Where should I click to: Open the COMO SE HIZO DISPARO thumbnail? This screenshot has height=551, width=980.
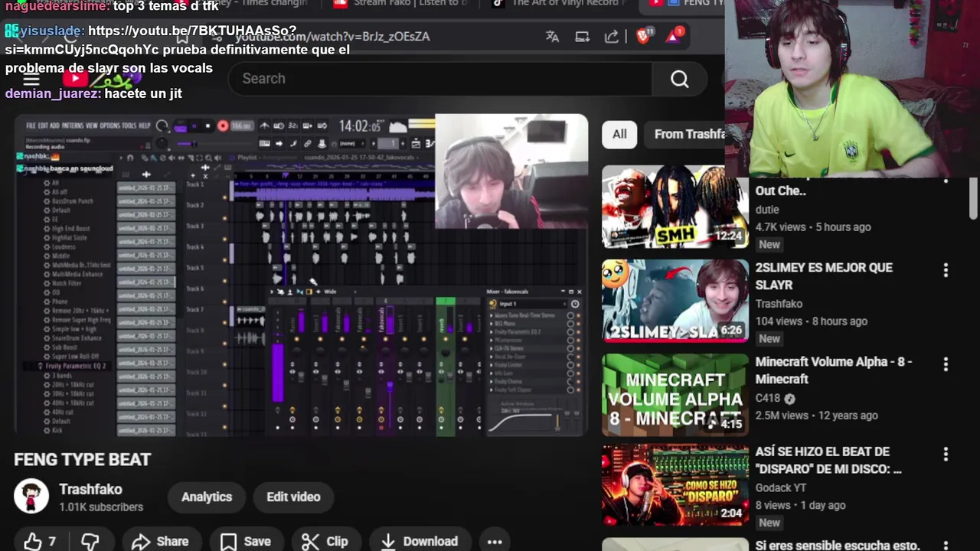click(x=675, y=484)
